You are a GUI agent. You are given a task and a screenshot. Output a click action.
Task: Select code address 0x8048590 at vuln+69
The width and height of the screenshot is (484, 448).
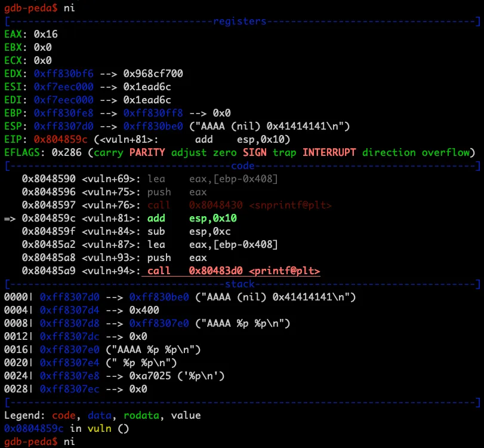(x=49, y=179)
